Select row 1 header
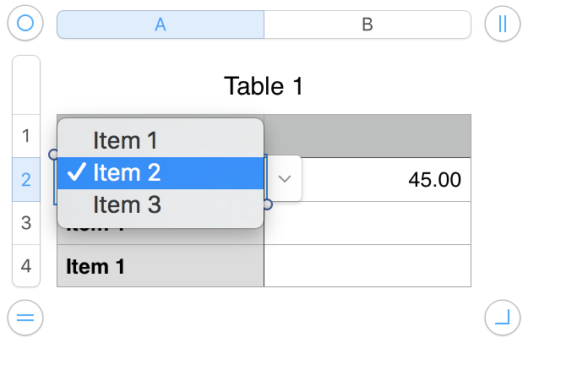588x392 pixels. coord(26,135)
